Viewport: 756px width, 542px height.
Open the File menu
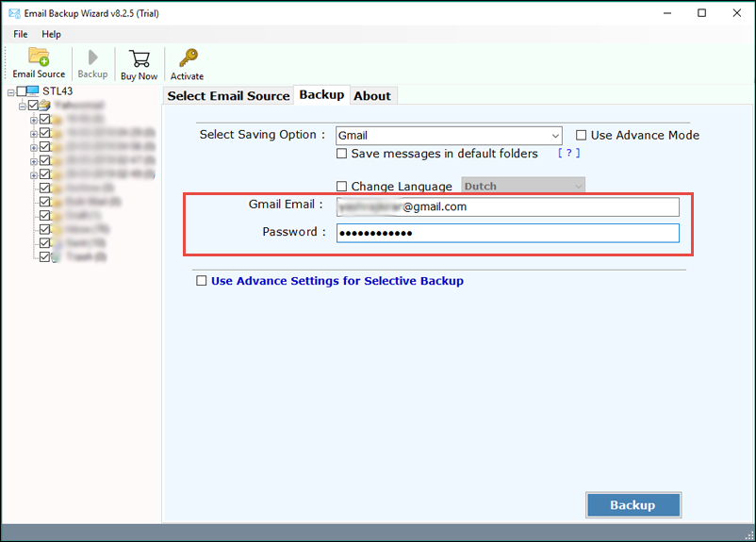[x=20, y=34]
